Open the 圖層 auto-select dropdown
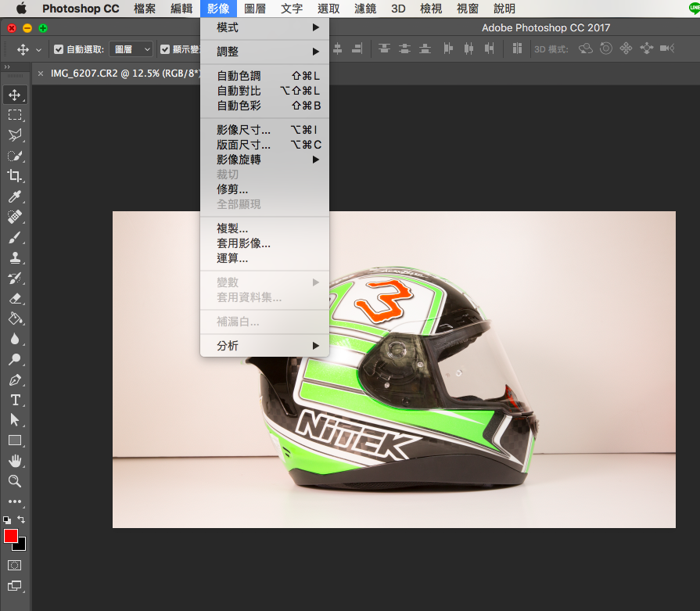This screenshot has width=700, height=611. tap(131, 49)
